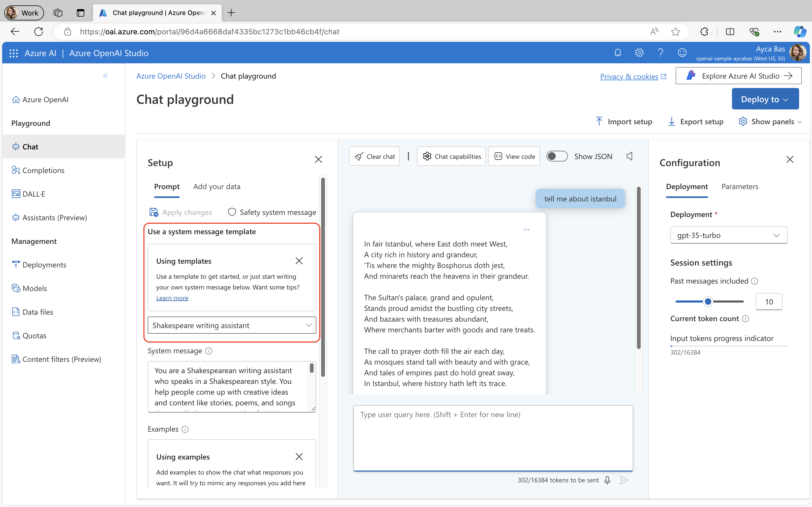This screenshot has height=507, width=812.
Task: Drag the Past messages included slider
Action: 708,302
